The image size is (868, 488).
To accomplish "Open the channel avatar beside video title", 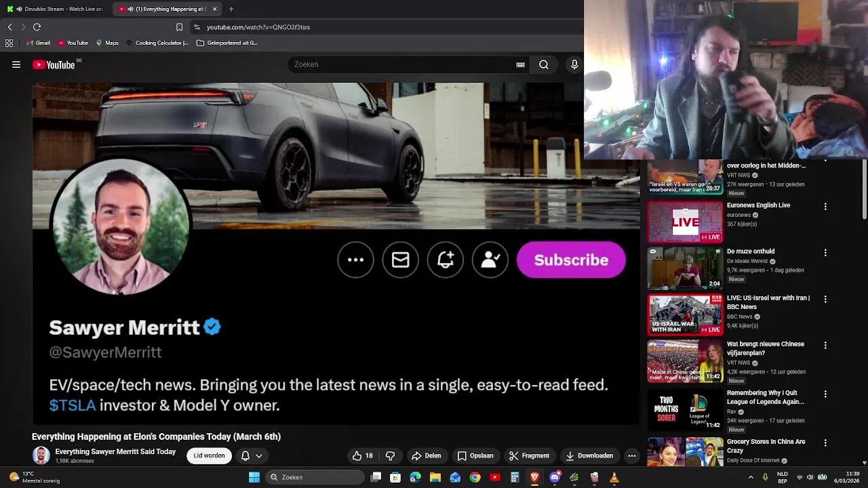I will click(41, 455).
